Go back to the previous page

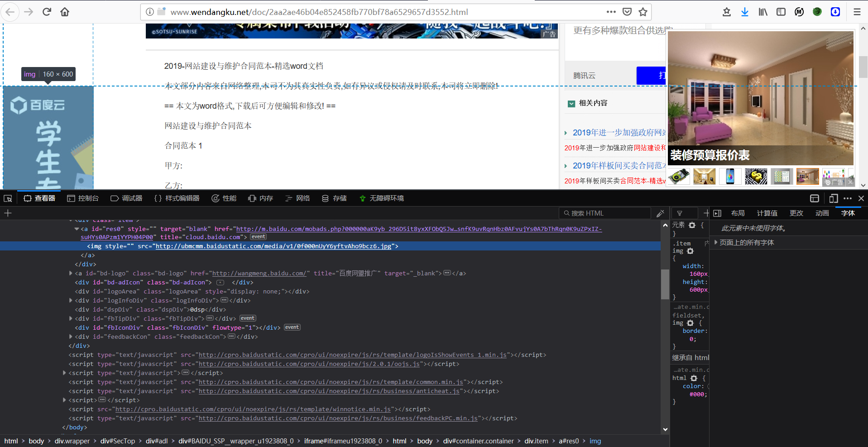[10, 12]
